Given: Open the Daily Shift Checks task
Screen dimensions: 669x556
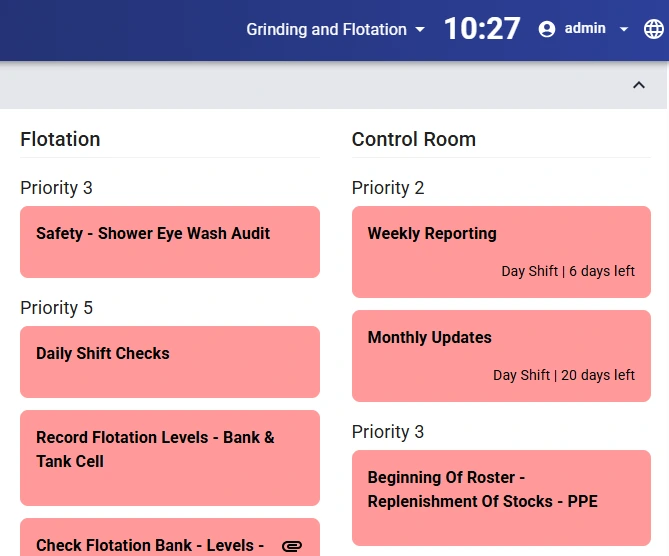Looking at the screenshot, I should [170, 361].
